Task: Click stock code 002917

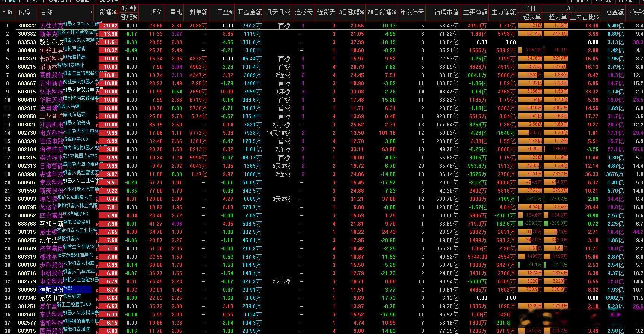Action: (27, 108)
